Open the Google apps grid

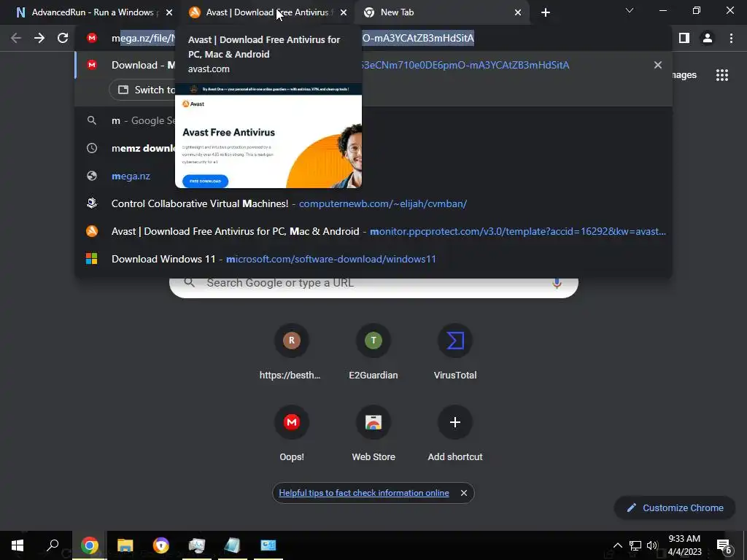click(721, 75)
